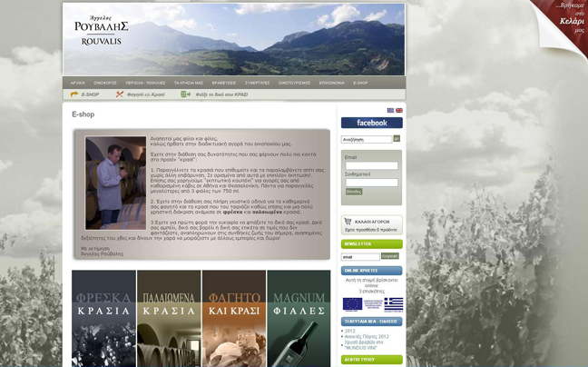588x367 pixels.
Task: Switch language with the British flag icon
Action: 399,111
